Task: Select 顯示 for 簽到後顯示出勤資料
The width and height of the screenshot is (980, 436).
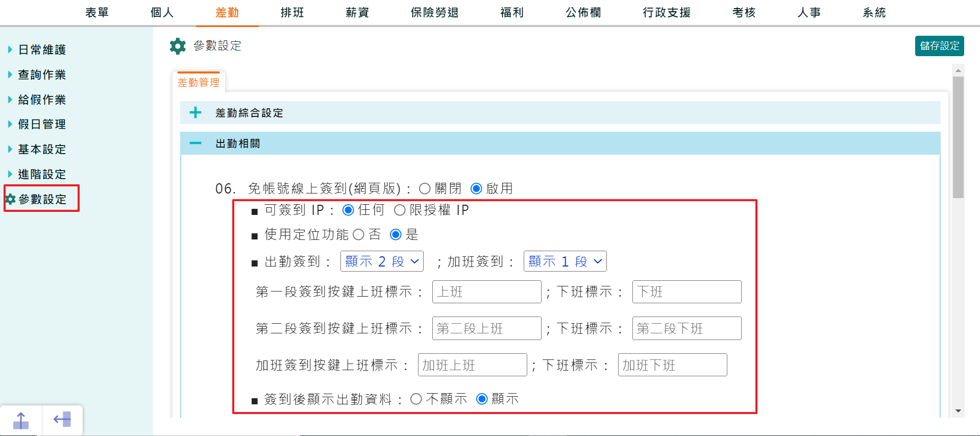Action: pos(482,399)
